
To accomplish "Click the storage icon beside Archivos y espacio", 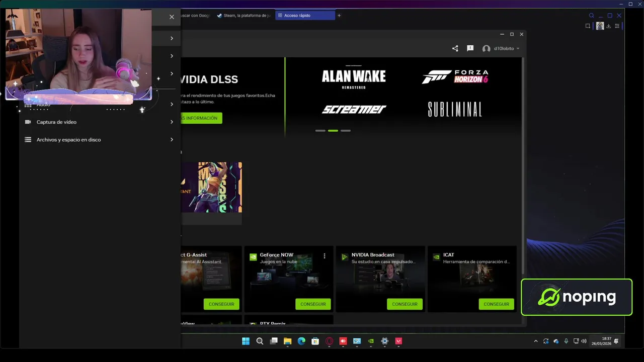I will (28, 140).
